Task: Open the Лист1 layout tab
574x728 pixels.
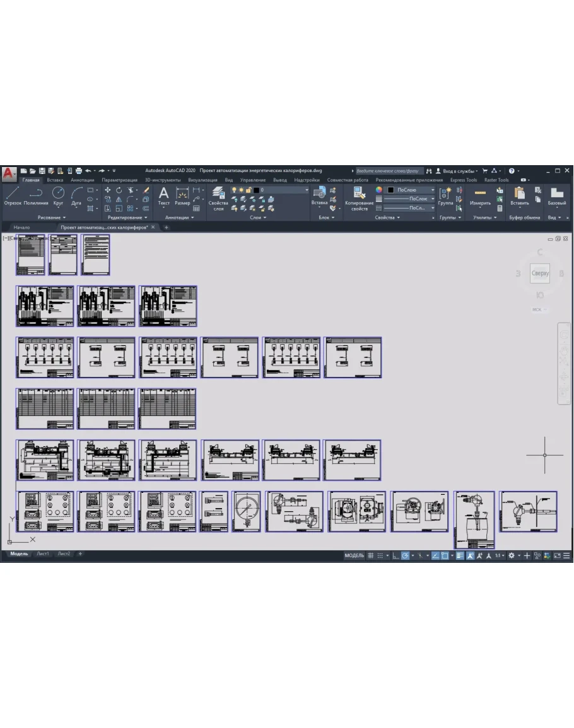Action: click(43, 554)
